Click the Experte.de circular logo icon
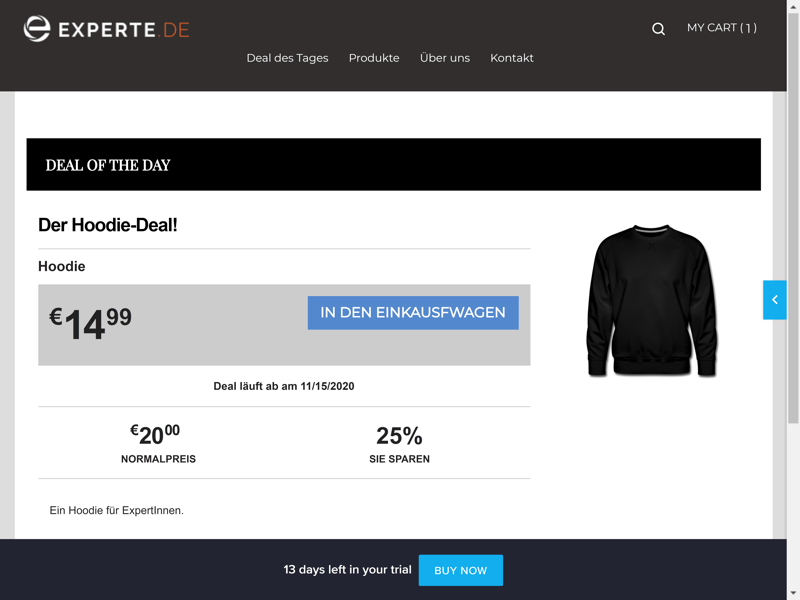The width and height of the screenshot is (800, 600). tap(37, 29)
